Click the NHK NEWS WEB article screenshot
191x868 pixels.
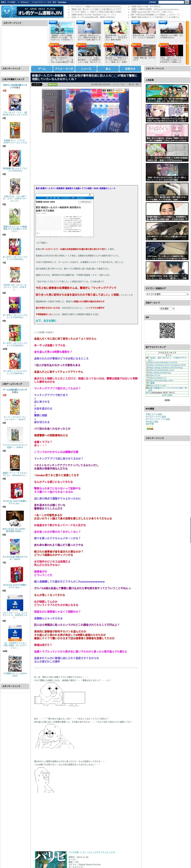pos(65,215)
